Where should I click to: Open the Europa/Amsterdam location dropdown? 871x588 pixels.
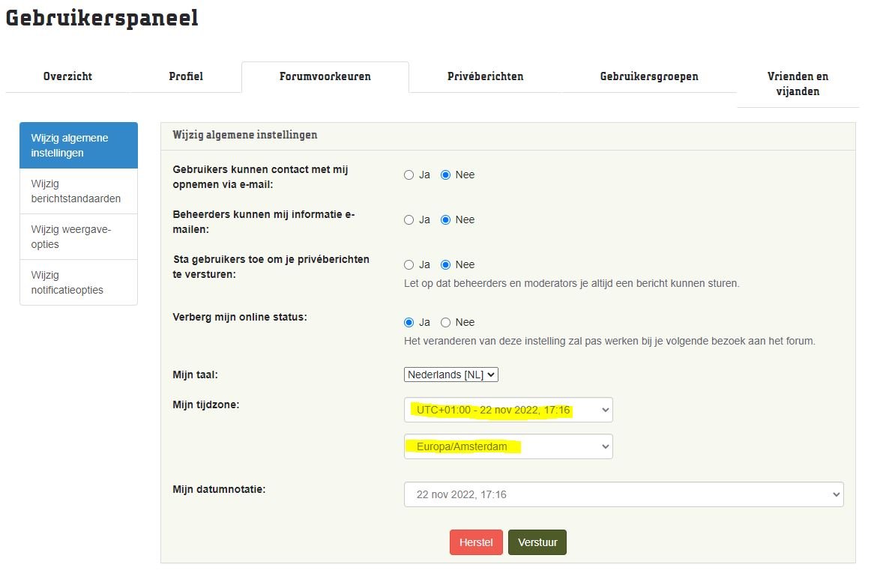point(507,446)
